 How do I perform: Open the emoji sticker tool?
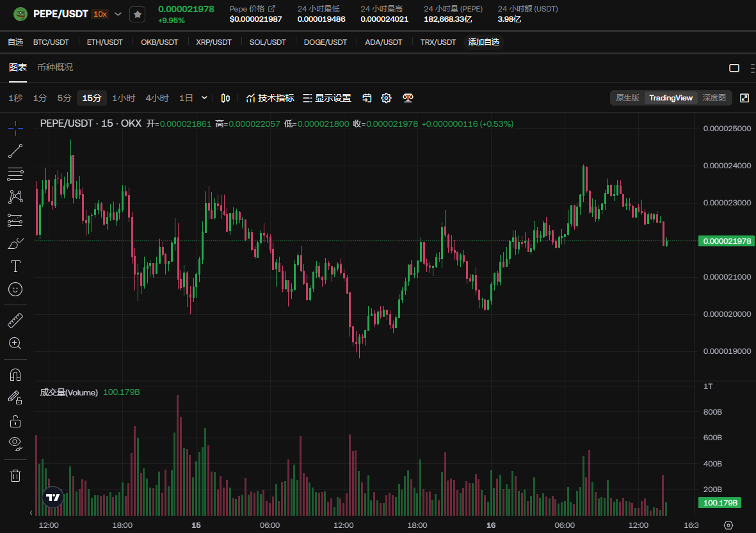click(15, 289)
